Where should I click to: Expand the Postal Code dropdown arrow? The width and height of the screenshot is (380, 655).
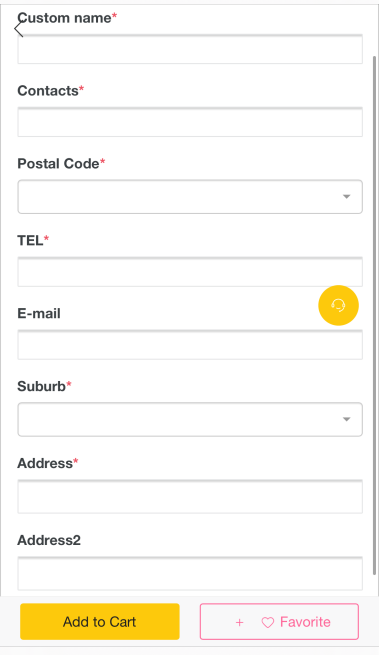click(x=346, y=197)
